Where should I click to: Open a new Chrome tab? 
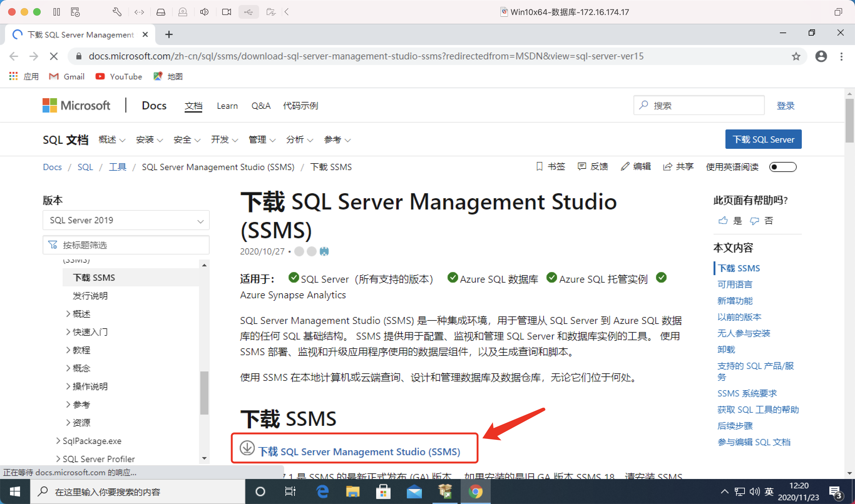(169, 34)
